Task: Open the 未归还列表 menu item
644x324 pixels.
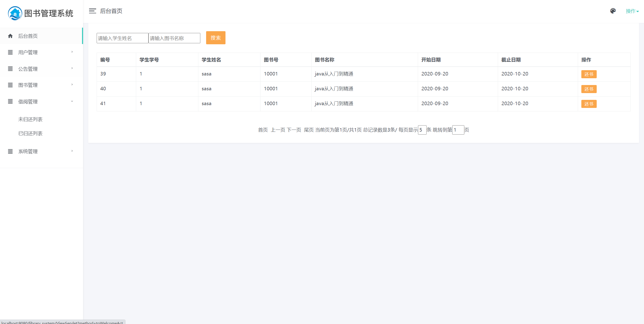Action: (x=30, y=119)
